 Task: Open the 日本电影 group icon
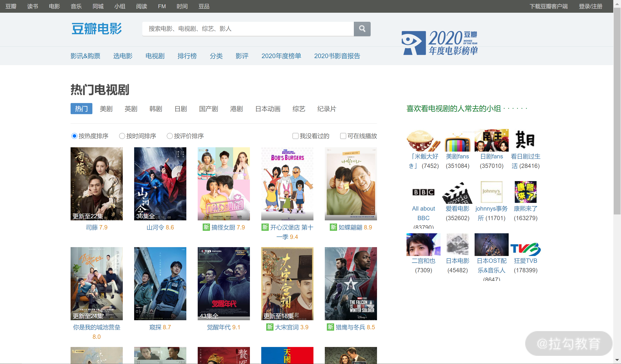click(457, 244)
